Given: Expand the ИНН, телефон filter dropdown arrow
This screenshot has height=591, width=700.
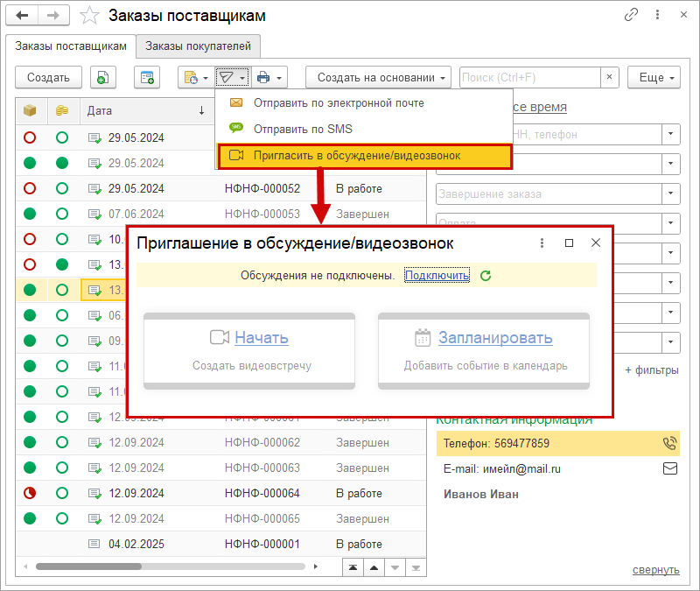Looking at the screenshot, I should coord(670,134).
